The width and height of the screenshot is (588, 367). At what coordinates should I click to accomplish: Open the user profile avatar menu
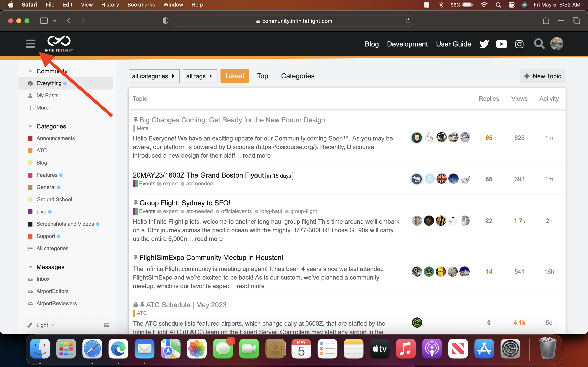click(557, 44)
